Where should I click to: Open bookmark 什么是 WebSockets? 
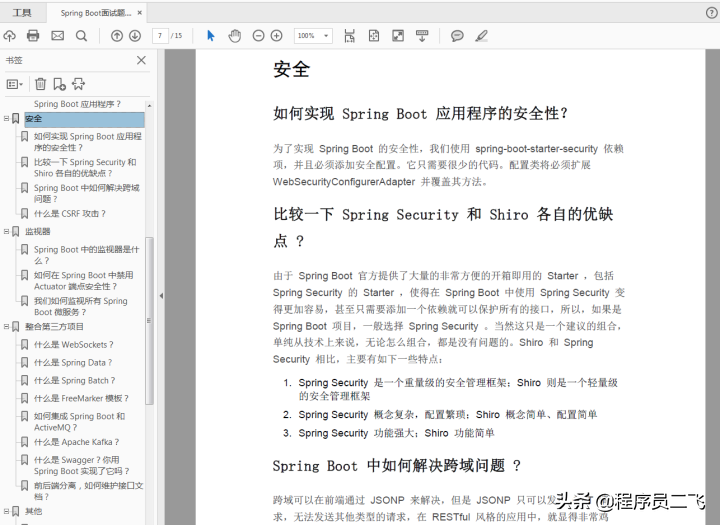point(73,344)
